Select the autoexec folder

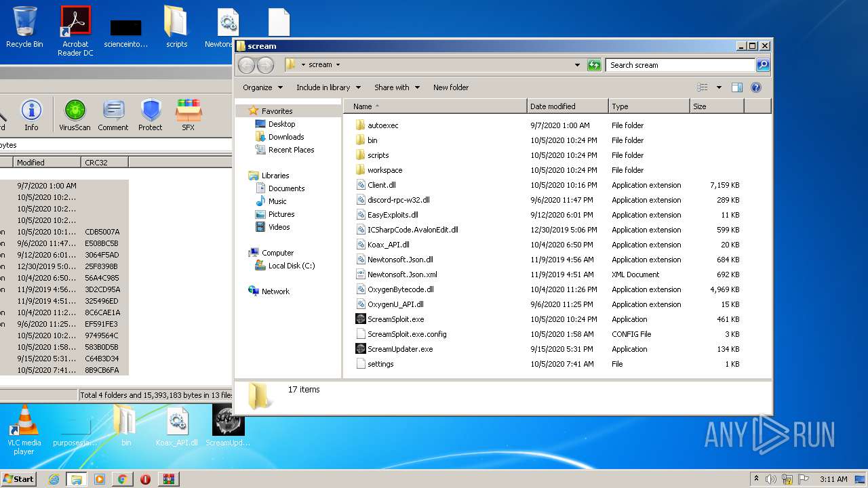tap(382, 125)
